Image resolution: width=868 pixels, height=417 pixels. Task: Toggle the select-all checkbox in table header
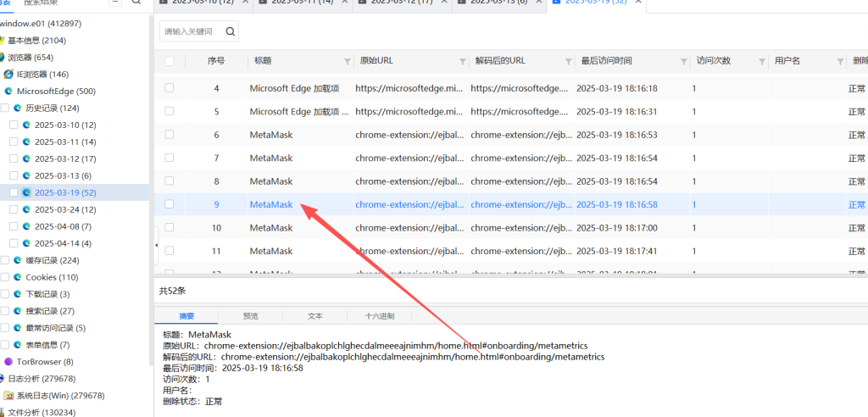coord(170,61)
